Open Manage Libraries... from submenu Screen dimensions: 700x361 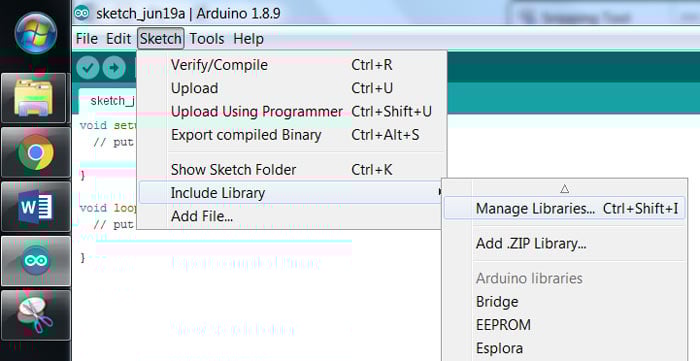564,208
